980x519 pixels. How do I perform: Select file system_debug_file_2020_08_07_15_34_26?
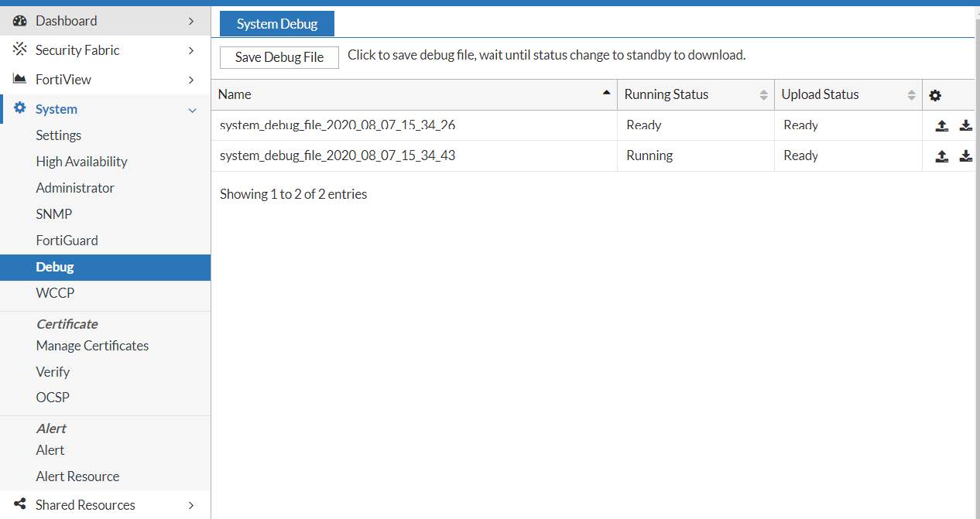[x=338, y=125]
